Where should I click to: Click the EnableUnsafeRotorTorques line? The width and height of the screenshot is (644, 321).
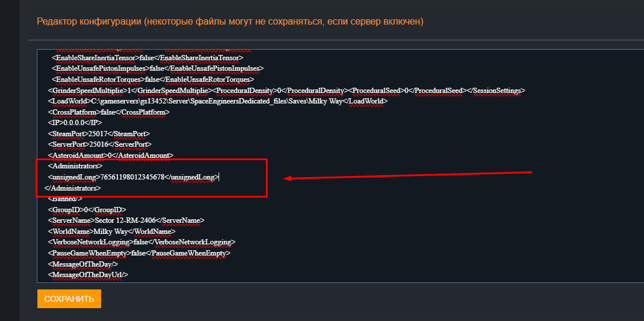tap(152, 79)
